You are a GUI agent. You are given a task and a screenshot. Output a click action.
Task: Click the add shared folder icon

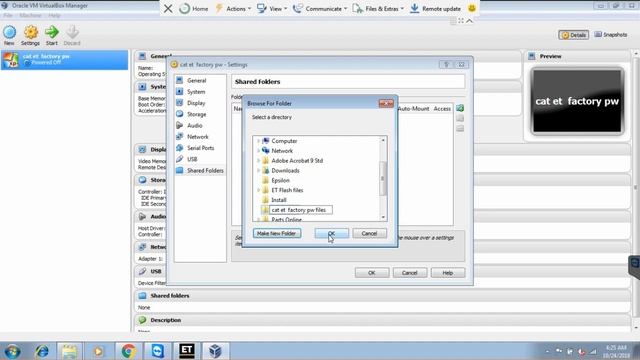click(x=460, y=108)
